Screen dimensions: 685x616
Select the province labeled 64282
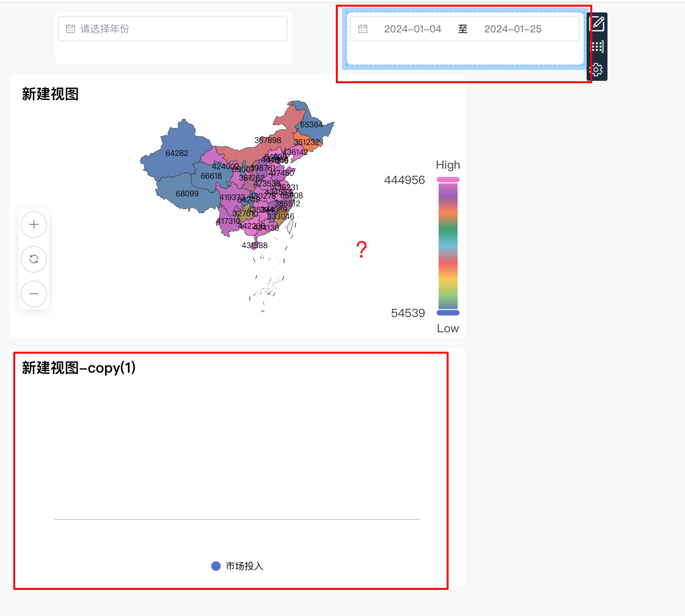(177, 153)
